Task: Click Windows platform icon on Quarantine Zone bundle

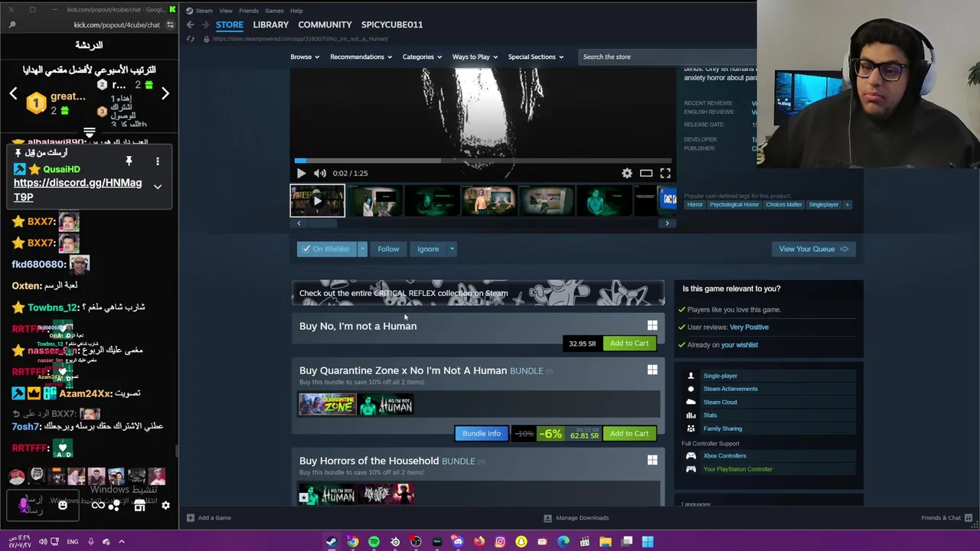Action: click(652, 370)
